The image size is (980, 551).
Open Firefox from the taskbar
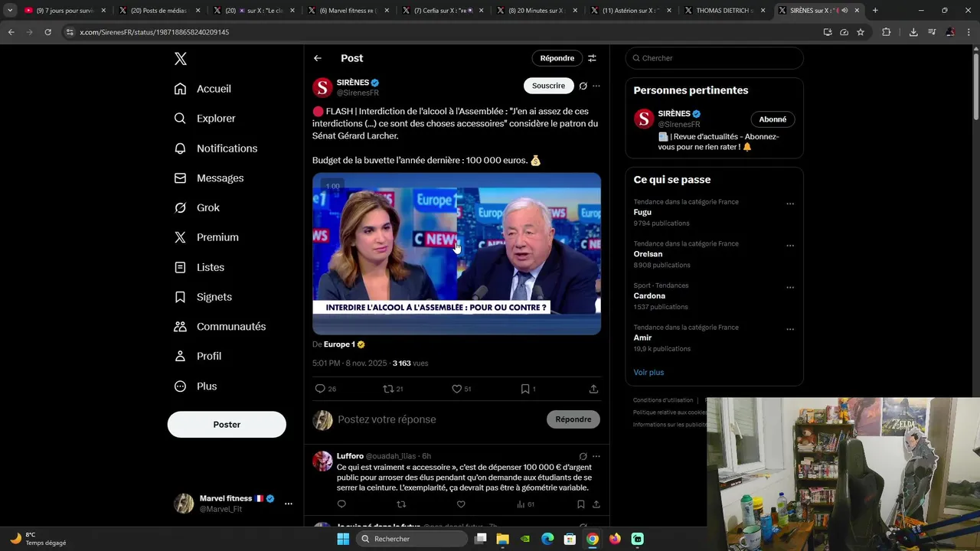coord(615,539)
